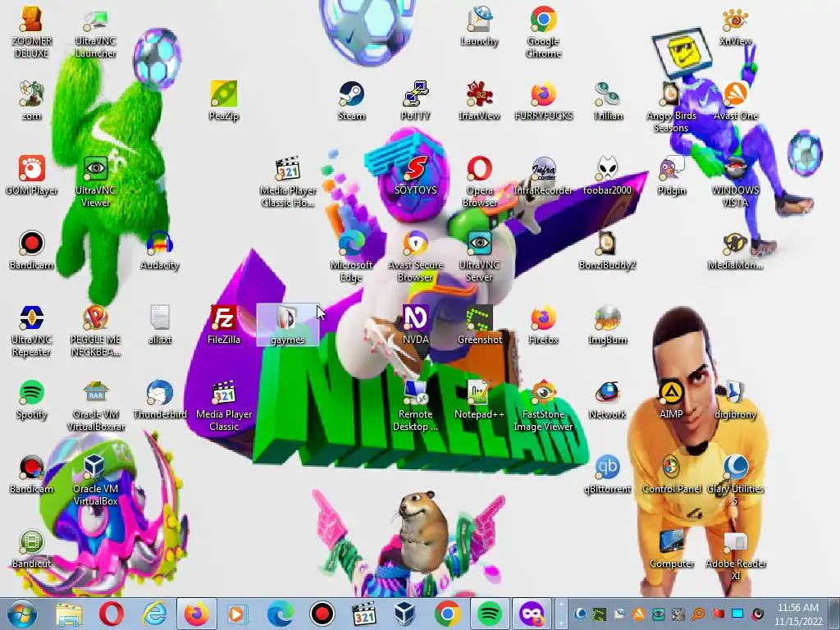The width and height of the screenshot is (840, 630).
Task: Open the digibrony desktop shortcut
Action: tap(735, 399)
